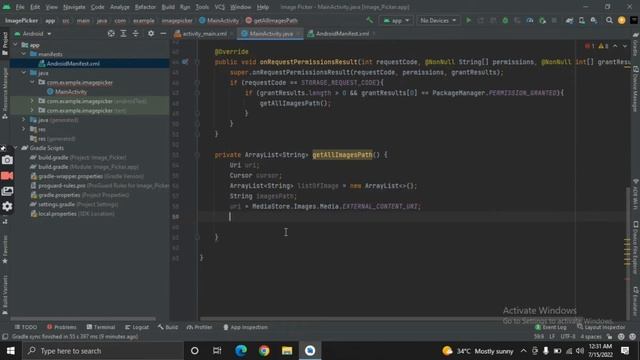Click the orange account avatar icon
640x360 pixels.
tap(622, 20)
